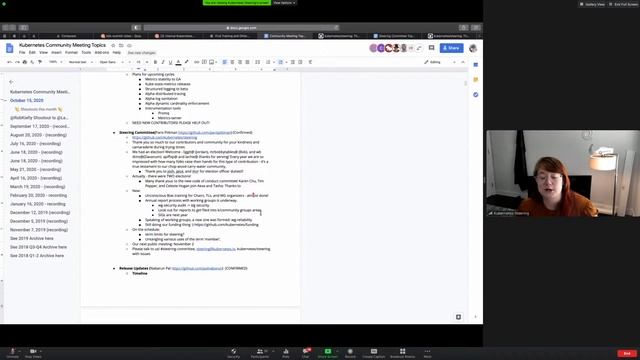Clear the text formatting

point(311,62)
